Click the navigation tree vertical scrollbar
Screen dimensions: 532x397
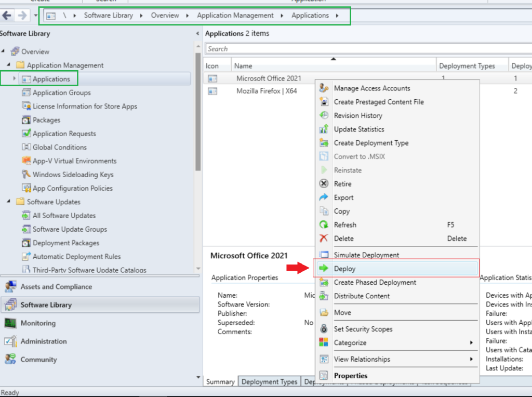(x=198, y=112)
